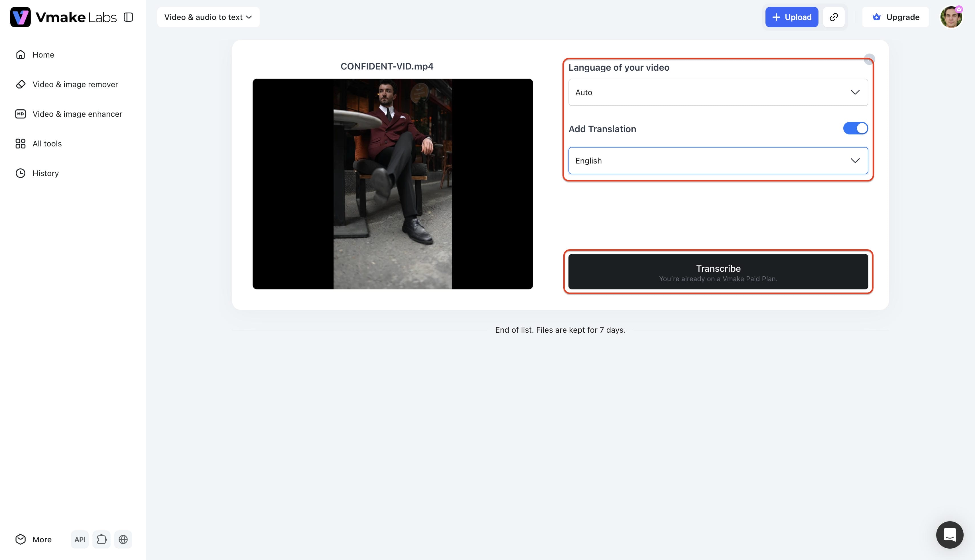Click the CONFIDENT-VID.mp4 file name
The width and height of the screenshot is (975, 560).
tap(387, 66)
